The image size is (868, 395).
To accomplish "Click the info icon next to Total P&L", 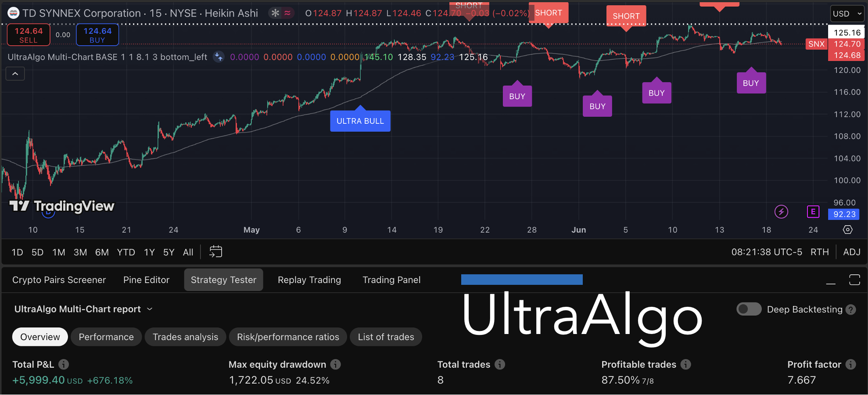I will pyautogui.click(x=64, y=364).
